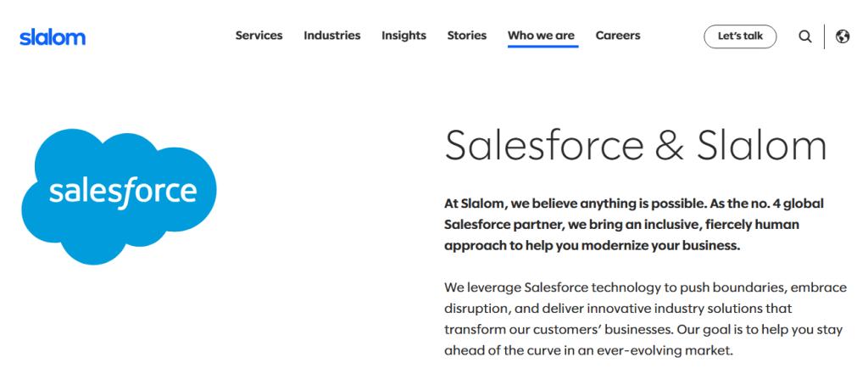The width and height of the screenshot is (868, 385).
Task: Open the globe region selector icon
Action: [843, 36]
